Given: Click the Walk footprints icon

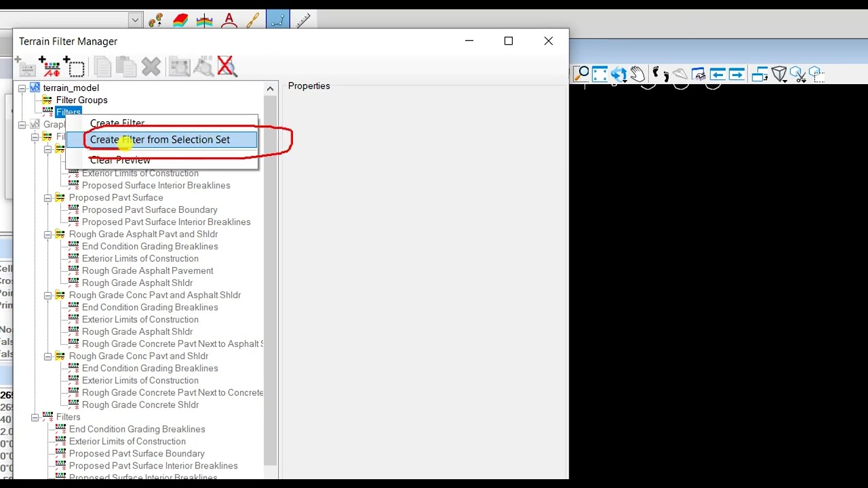Looking at the screenshot, I should (x=660, y=73).
